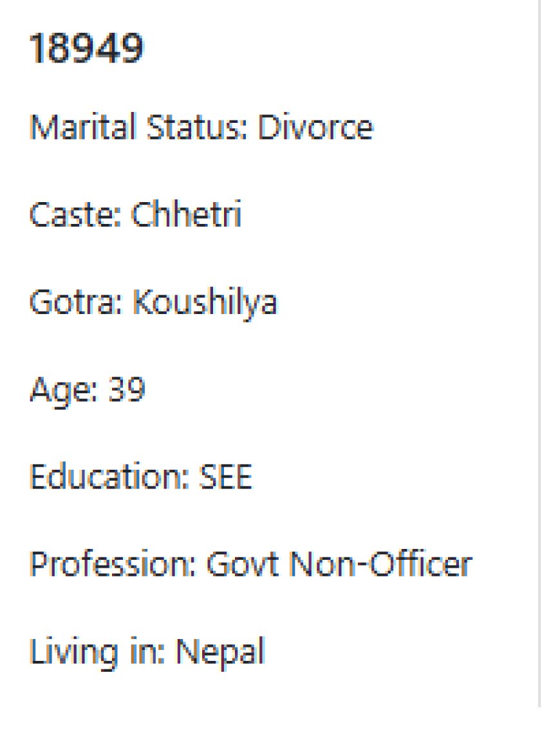560x751 pixels.
Task: Click the Caste: Chhetri text
Action: coord(136,214)
